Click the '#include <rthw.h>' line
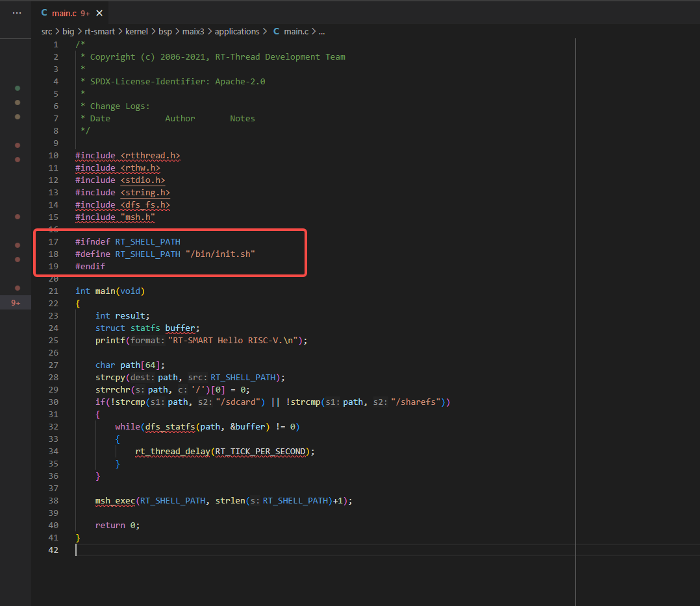Screen dimensions: 700x606 pyautogui.click(x=118, y=168)
